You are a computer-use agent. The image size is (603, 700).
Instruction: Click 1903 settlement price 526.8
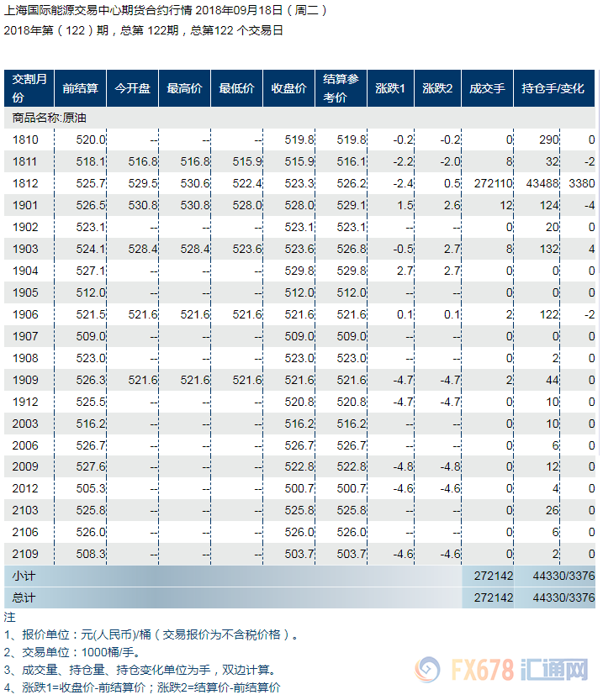tap(352, 249)
